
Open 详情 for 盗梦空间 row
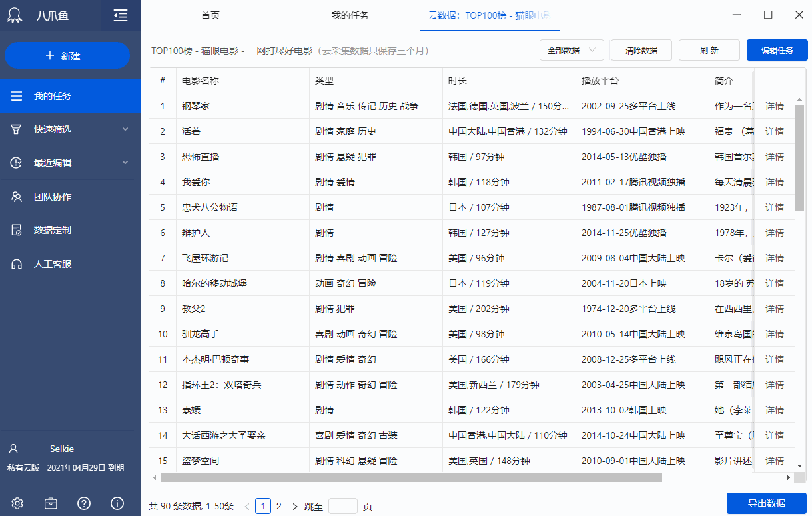click(775, 461)
